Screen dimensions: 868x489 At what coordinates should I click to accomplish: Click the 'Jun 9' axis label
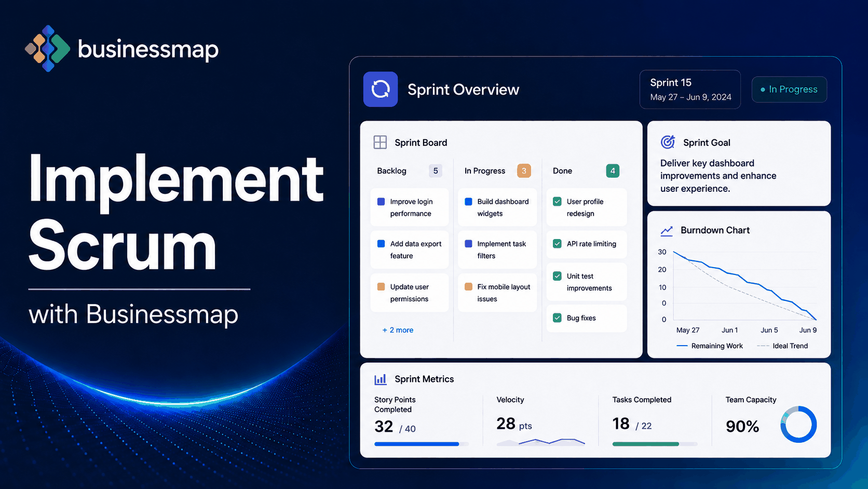click(808, 330)
